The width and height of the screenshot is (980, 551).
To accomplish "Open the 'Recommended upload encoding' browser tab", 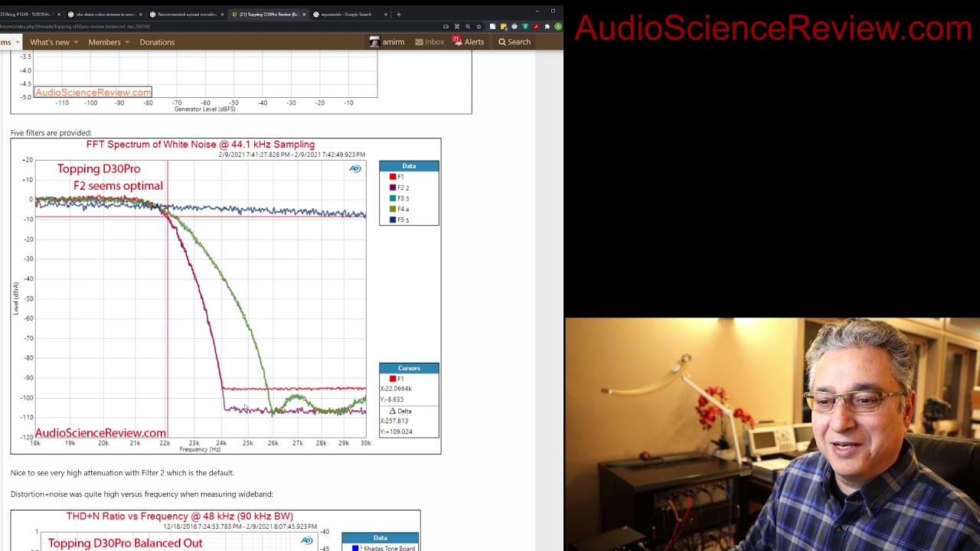I will tap(188, 14).
